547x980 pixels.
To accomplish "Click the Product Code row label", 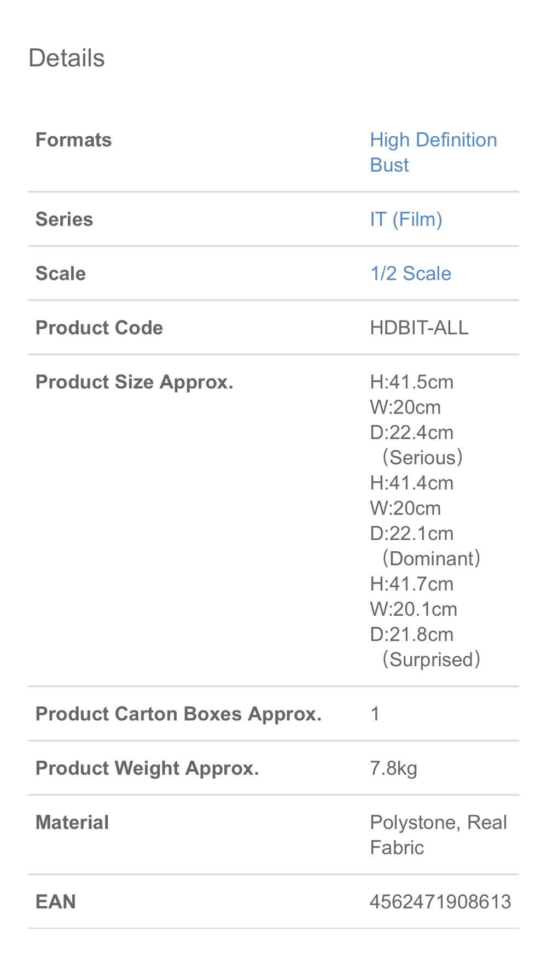I will [x=99, y=328].
